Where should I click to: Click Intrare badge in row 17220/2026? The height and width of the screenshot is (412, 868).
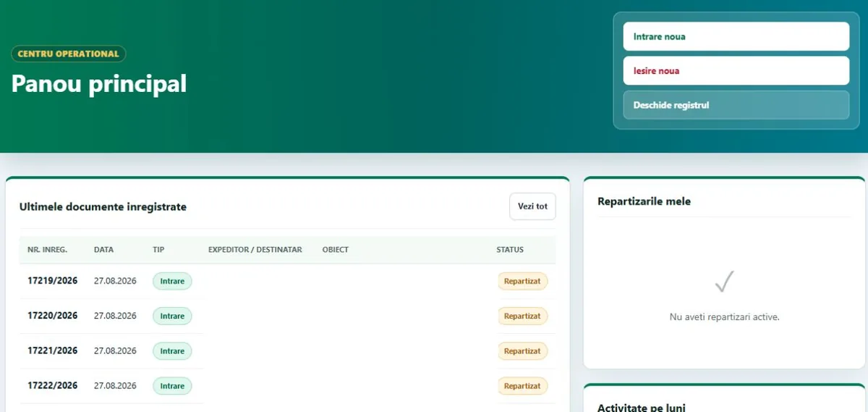pos(172,316)
